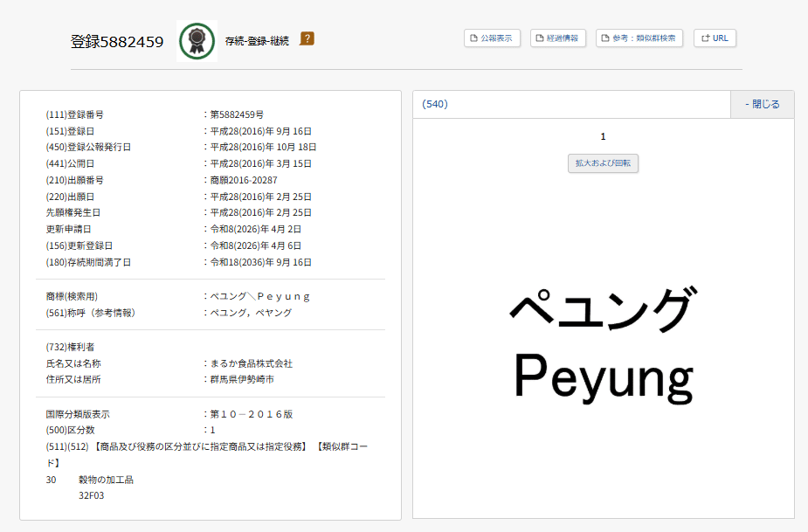The width and height of the screenshot is (808, 532).
Task: Open 公報表示 gazette display
Action: [x=492, y=38]
